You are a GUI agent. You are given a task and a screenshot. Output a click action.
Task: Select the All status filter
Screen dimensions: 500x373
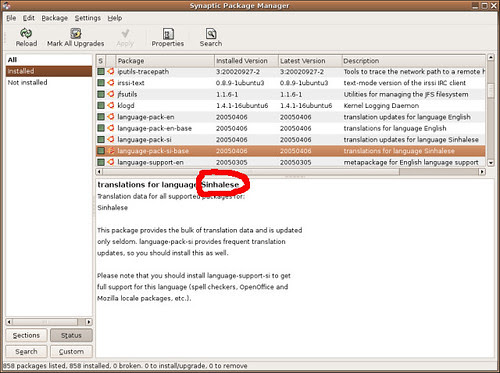49,60
